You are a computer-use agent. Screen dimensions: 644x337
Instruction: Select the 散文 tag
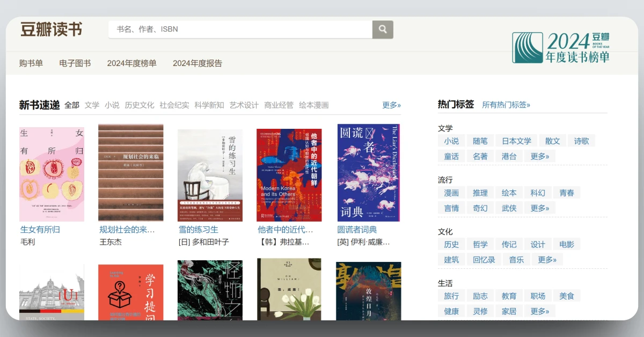[x=553, y=141]
